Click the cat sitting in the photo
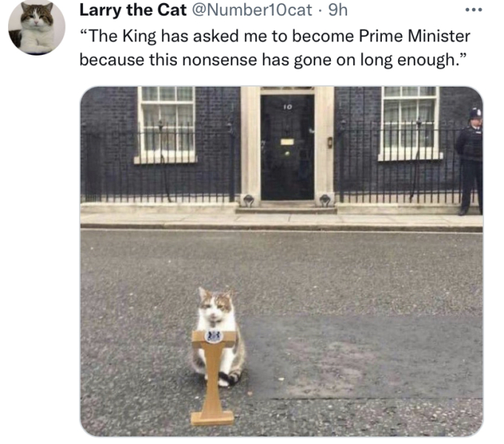This screenshot has width=504, height=444. (220, 337)
